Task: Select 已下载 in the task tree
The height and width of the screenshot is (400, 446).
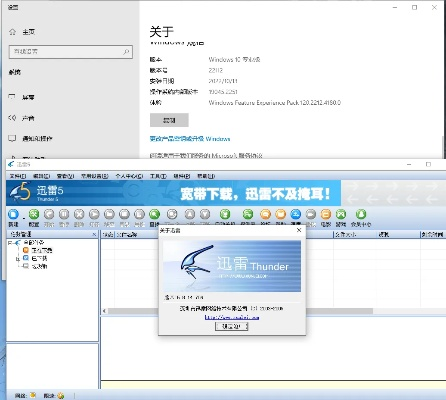Action: click(39, 258)
